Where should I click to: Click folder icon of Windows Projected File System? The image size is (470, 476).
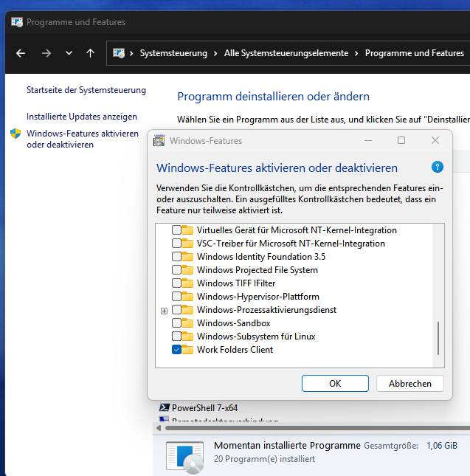(187, 270)
